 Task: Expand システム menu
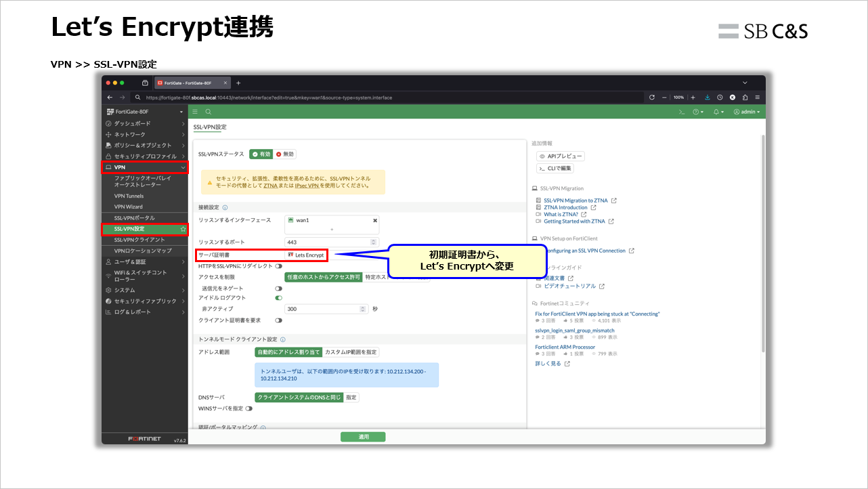[144, 290]
